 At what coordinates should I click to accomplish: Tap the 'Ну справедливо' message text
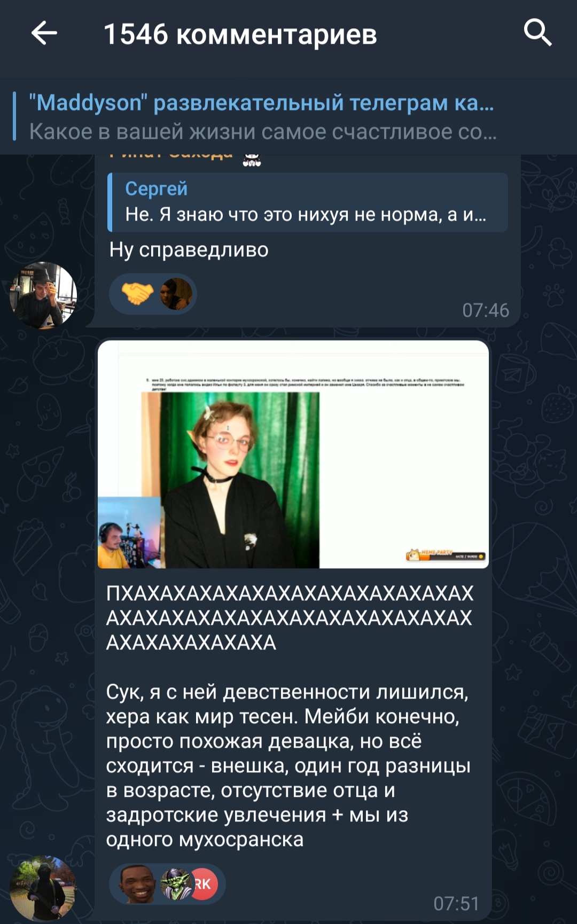(189, 249)
